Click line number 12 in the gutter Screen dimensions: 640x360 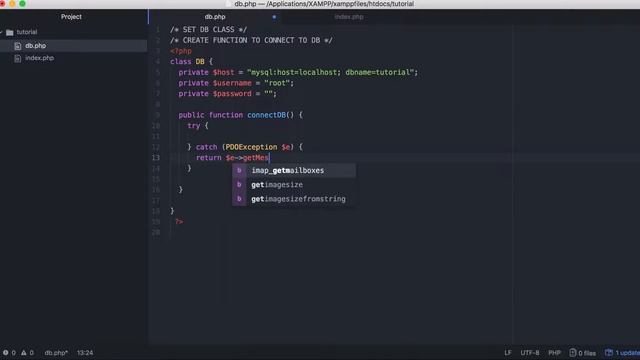(156, 147)
